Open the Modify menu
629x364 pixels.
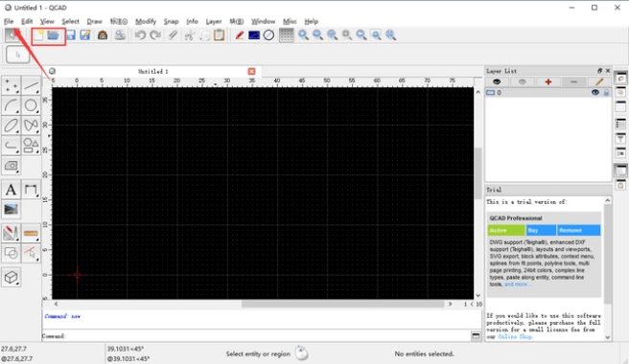tap(146, 21)
